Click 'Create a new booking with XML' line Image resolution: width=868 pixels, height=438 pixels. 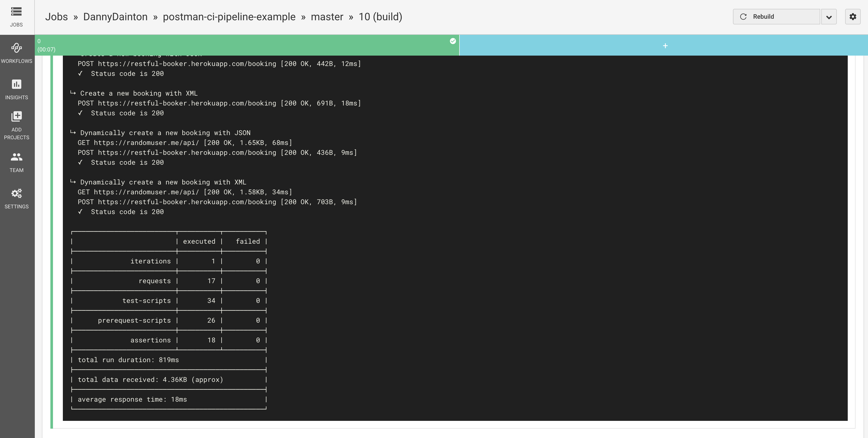(x=139, y=93)
